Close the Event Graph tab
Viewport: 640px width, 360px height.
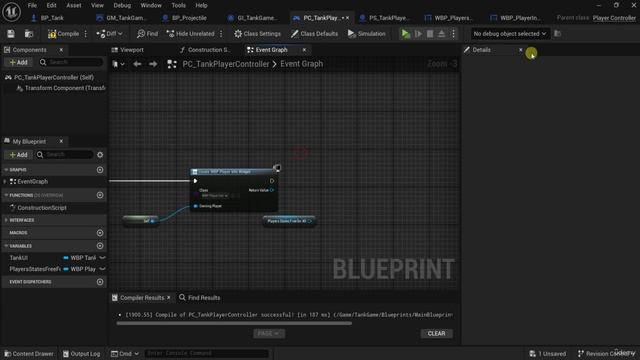304,50
